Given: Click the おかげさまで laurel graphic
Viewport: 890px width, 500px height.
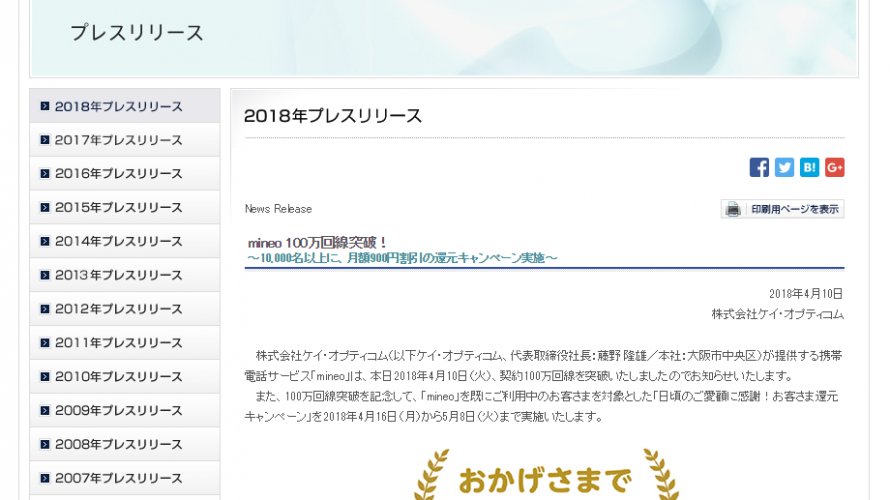Looking at the screenshot, I should pyautogui.click(x=546, y=475).
